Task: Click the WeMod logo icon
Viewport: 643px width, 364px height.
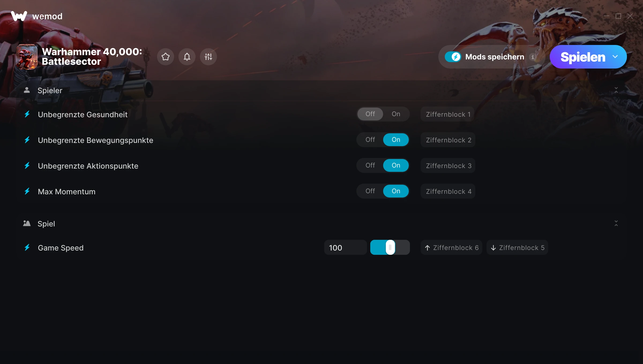Action: click(x=19, y=16)
